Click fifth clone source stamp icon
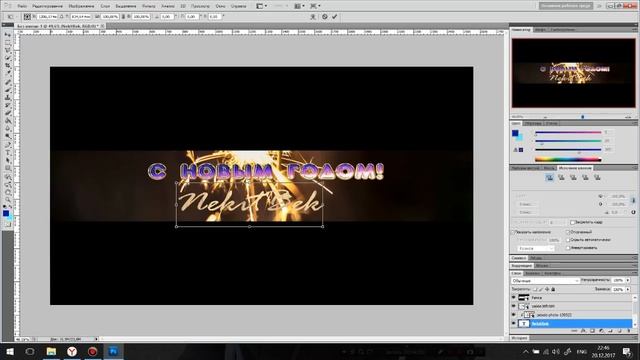 click(x=597, y=177)
